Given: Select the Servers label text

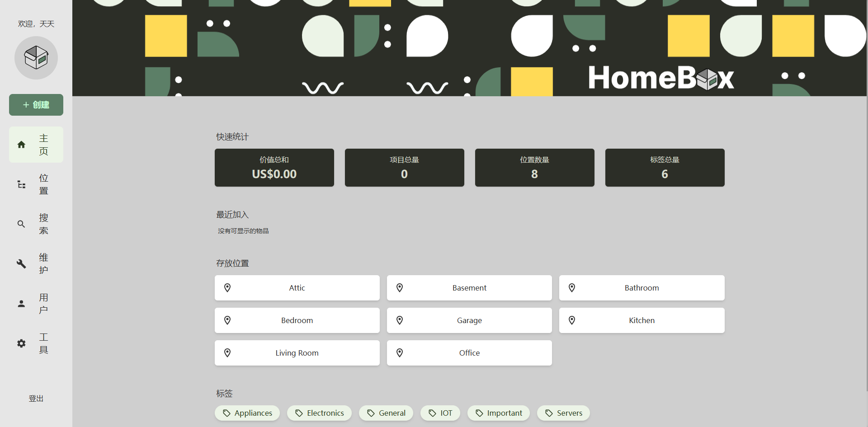Looking at the screenshot, I should [570, 413].
